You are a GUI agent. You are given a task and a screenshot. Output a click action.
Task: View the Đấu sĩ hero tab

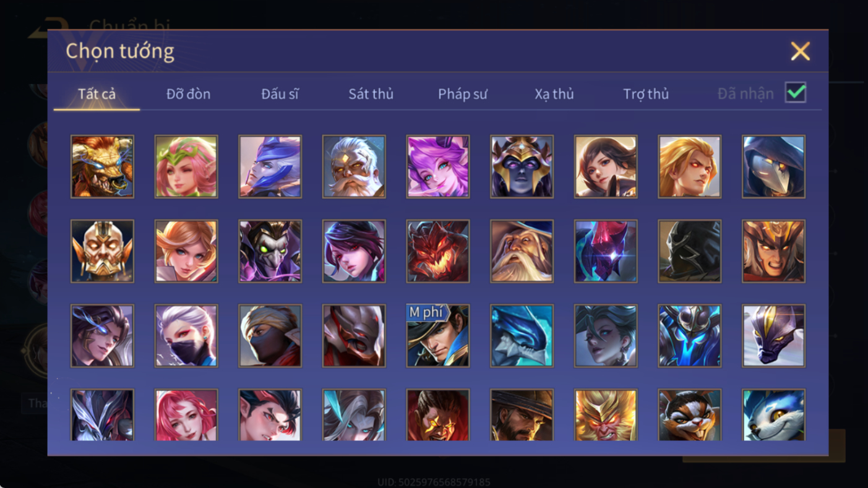tap(280, 94)
